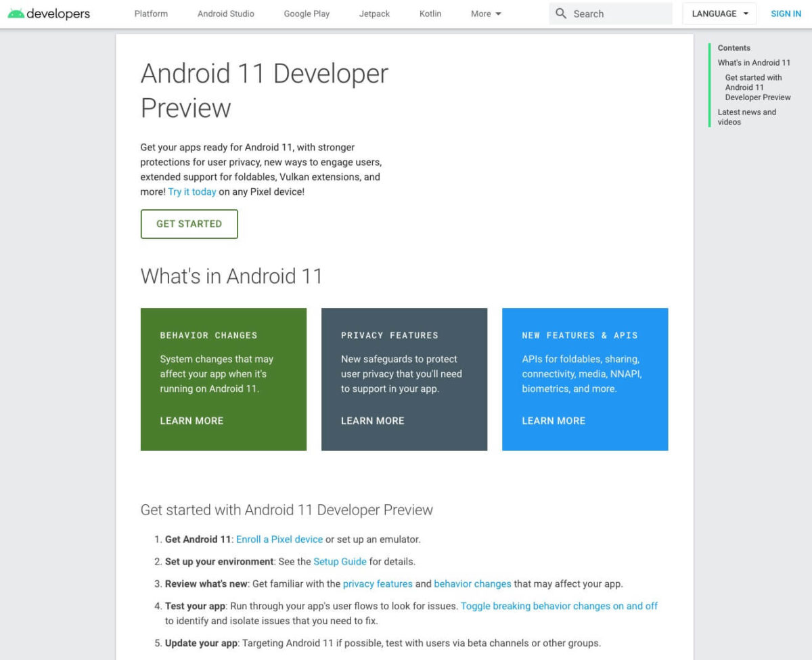This screenshot has width=812, height=660.
Task: Open the "Try it today" link
Action: click(x=192, y=192)
